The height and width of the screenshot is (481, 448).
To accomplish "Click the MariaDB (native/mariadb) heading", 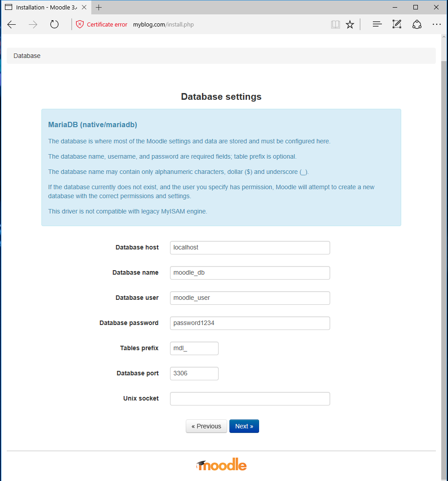I will (93, 125).
